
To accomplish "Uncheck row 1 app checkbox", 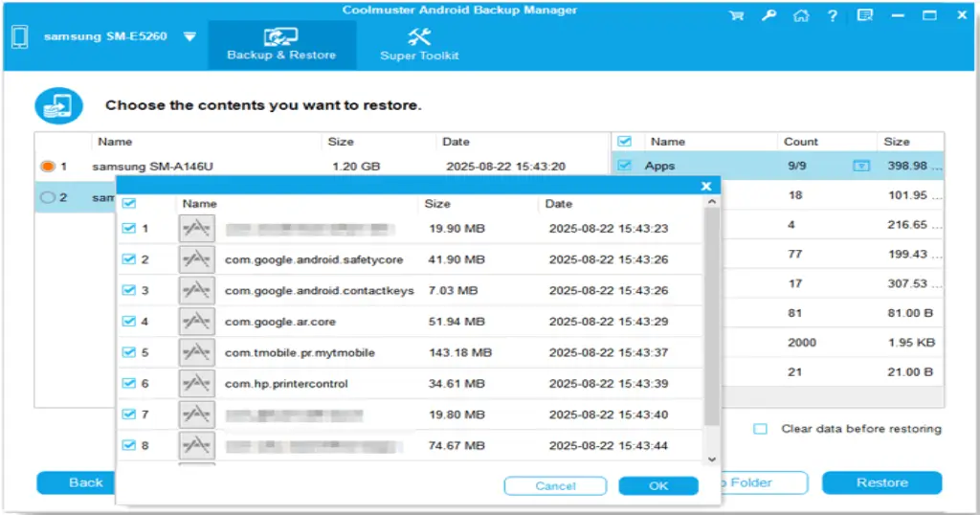I will point(129,228).
